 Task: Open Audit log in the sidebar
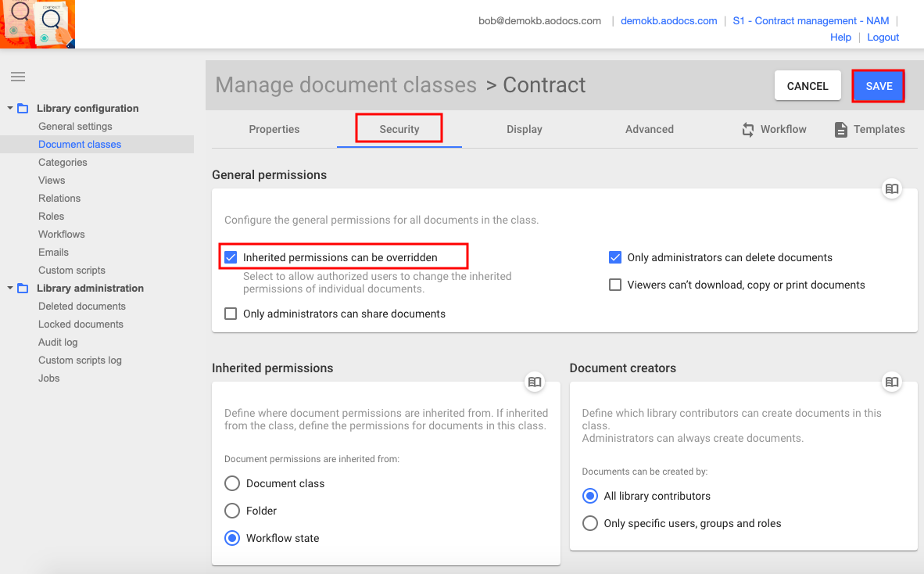pyautogui.click(x=58, y=343)
